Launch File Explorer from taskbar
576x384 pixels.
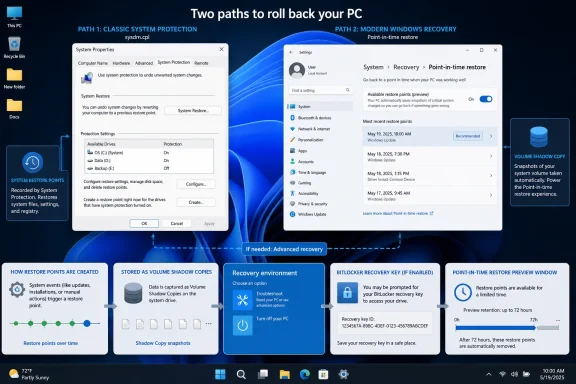coord(284,374)
